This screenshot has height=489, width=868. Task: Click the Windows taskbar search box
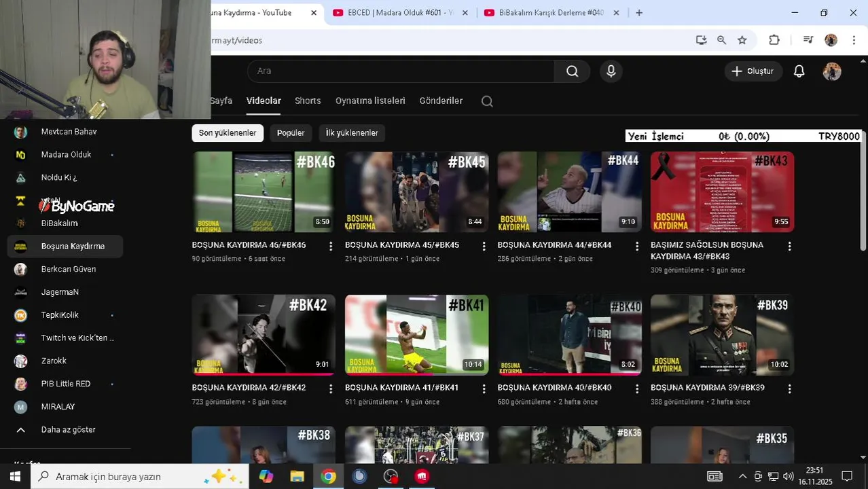pyautogui.click(x=140, y=477)
